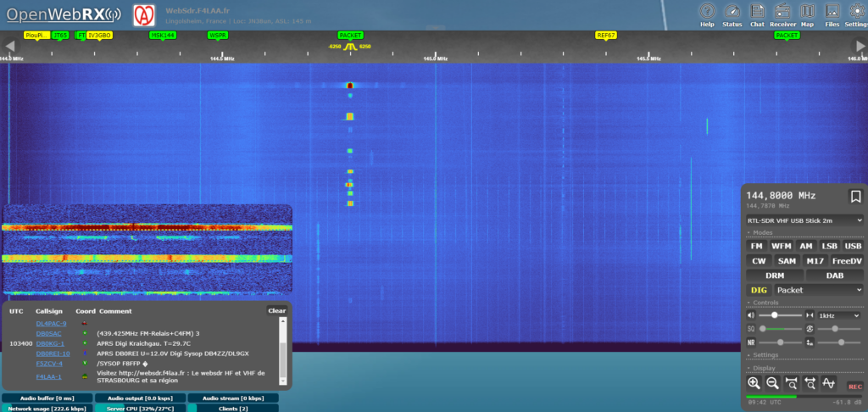This screenshot has height=412, width=868.
Task: Open the Help icon in top bar
Action: tap(707, 14)
